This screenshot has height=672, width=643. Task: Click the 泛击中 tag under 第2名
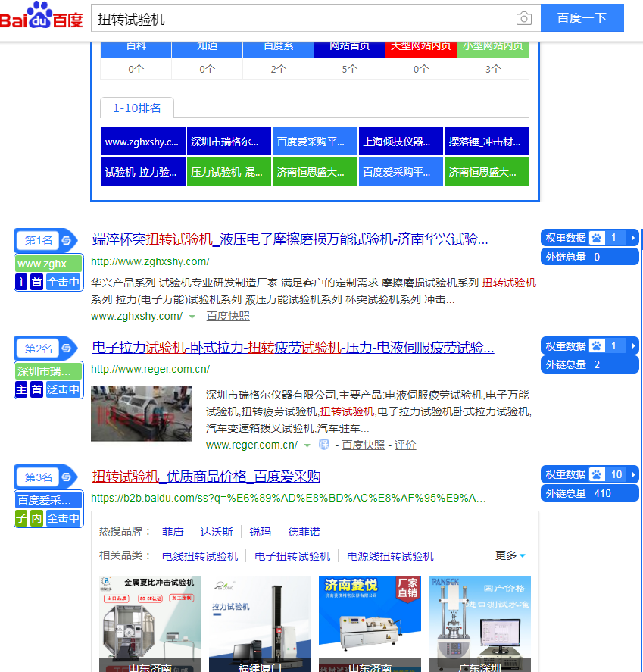tap(63, 389)
